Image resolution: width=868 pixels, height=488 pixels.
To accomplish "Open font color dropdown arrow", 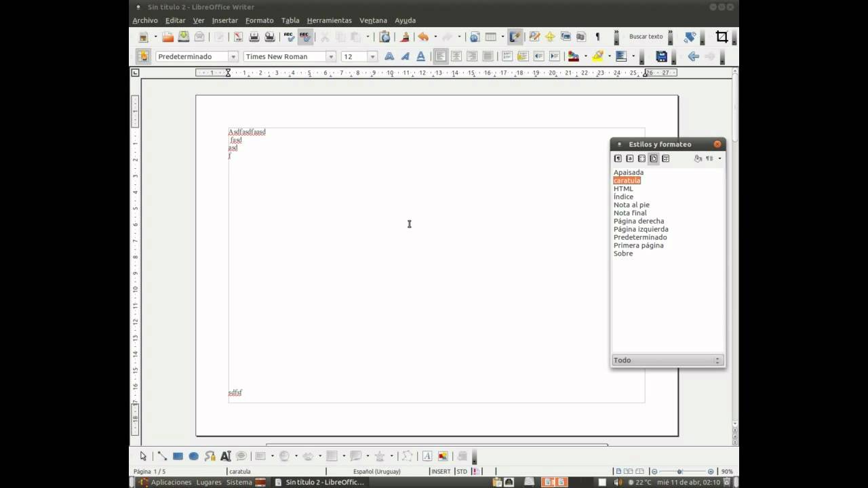I will point(585,56).
